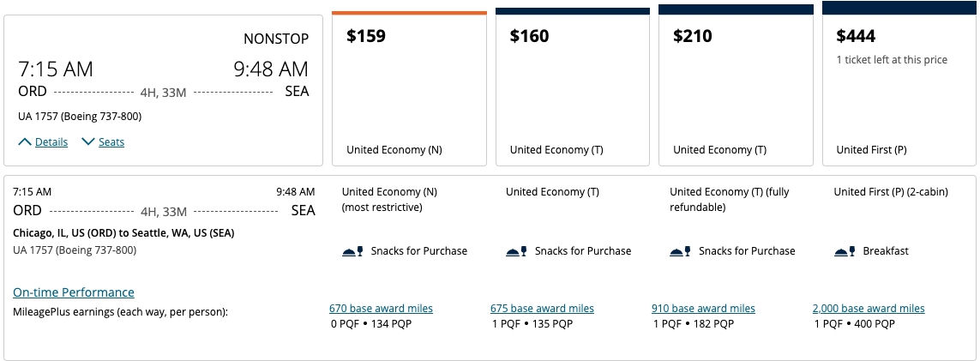Click the UA 1757 flight number in summary
Viewport: 980px width, 361px height.
[80, 116]
